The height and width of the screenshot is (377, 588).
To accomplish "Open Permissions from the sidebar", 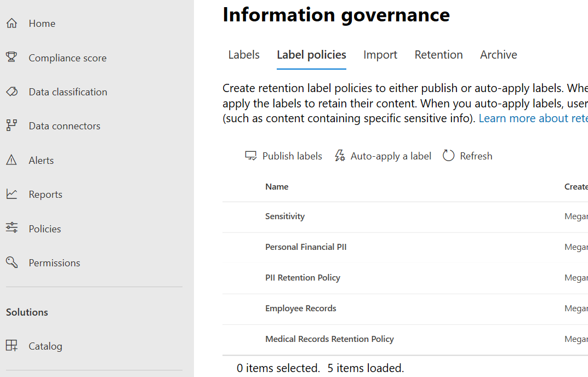I will (x=54, y=263).
